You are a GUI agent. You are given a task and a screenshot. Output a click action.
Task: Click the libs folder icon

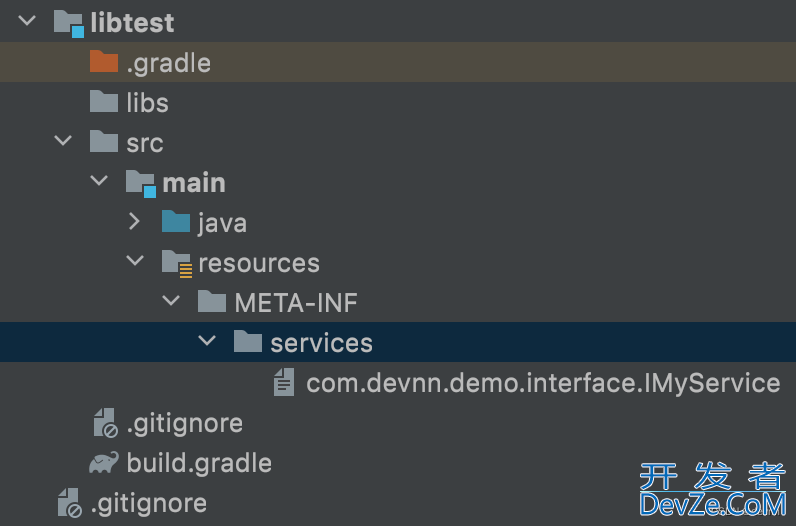(104, 102)
